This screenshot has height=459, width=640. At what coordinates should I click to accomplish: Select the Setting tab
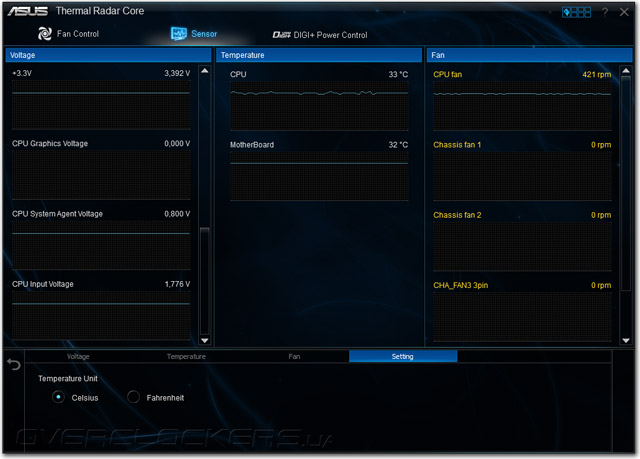point(403,357)
